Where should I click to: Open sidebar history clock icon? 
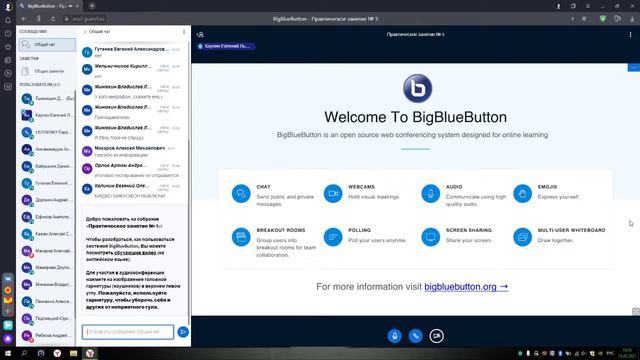point(8,33)
